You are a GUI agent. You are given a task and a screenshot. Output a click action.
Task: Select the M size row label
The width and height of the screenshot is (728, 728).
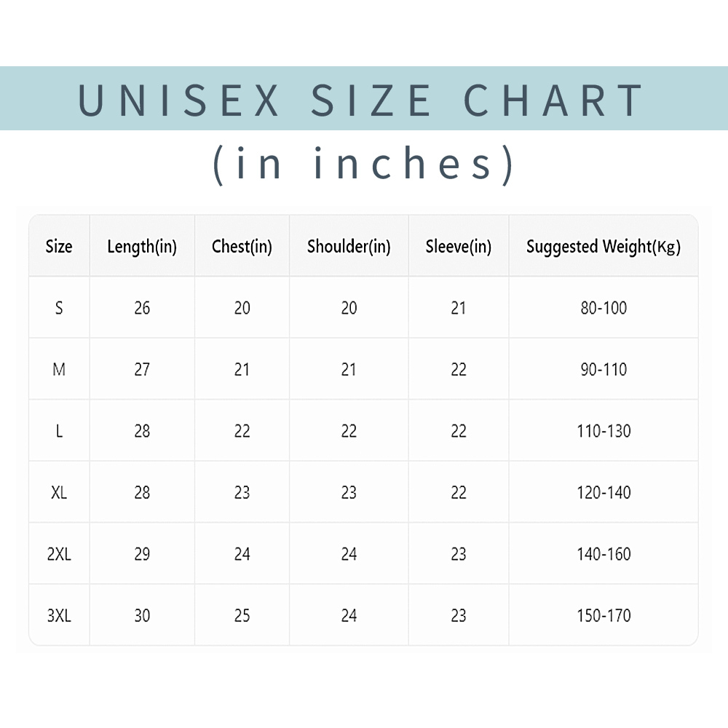click(59, 370)
